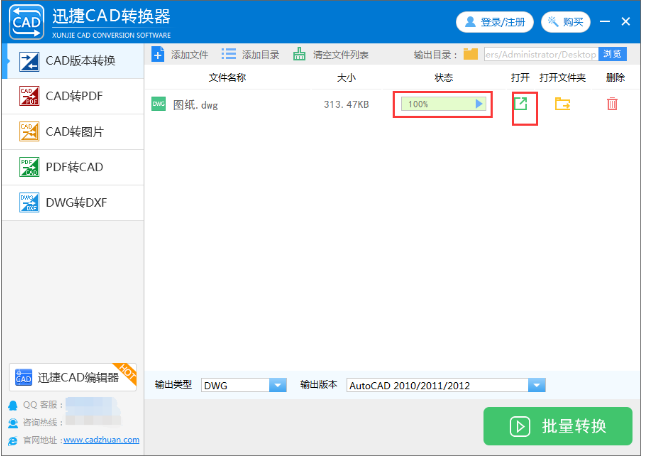This screenshot has width=647, height=458.
Task: Switch to CAD转PDF mode
Action: click(x=73, y=96)
